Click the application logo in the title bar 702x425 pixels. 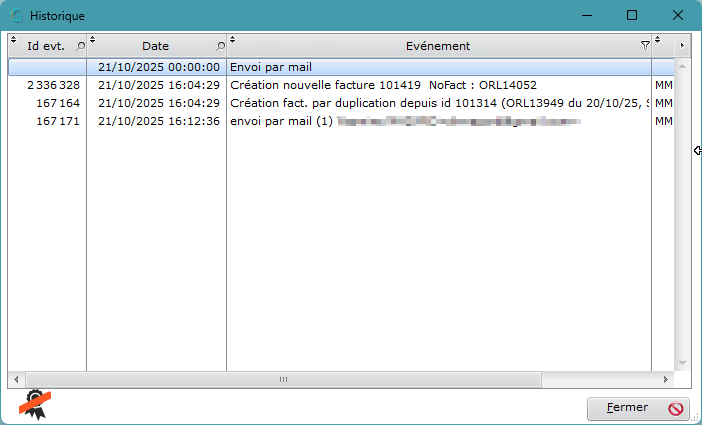pos(17,16)
